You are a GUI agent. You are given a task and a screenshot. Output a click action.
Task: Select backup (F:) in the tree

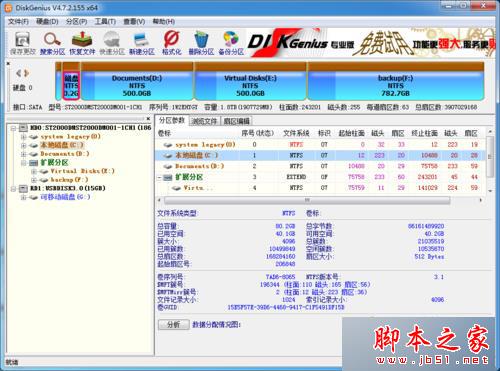click(69, 180)
